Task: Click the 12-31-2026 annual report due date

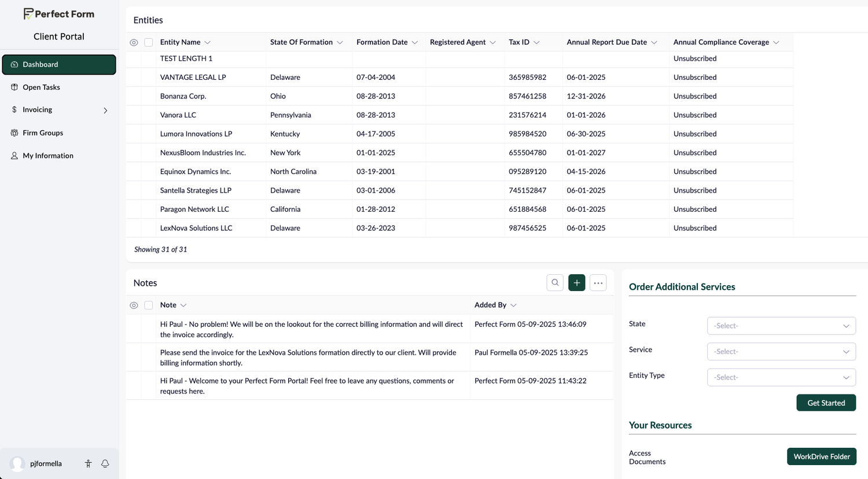Action: [586, 96]
